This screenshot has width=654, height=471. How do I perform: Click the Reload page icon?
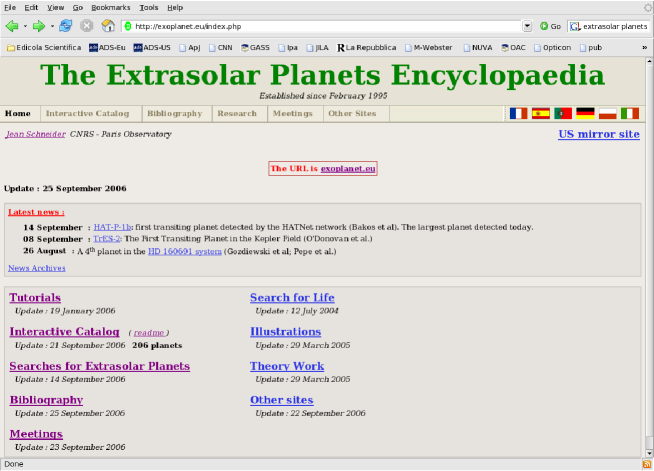66,26
